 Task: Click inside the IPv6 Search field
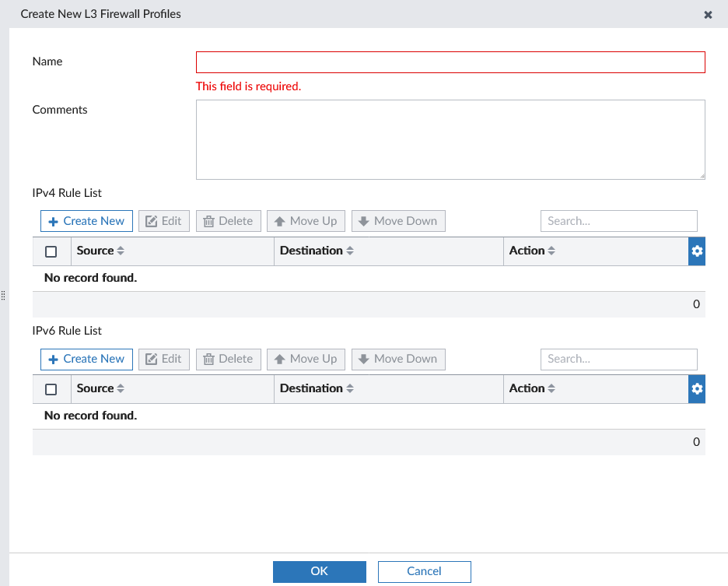pos(618,359)
